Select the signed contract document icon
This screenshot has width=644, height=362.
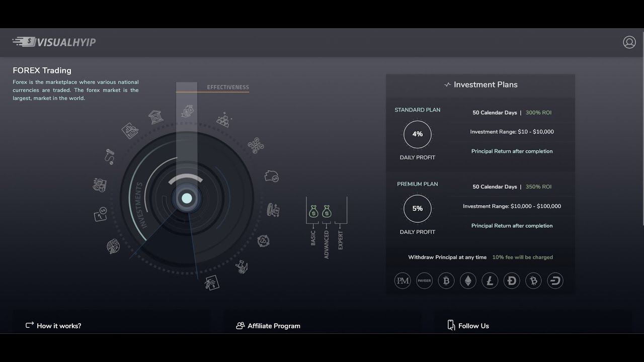click(x=212, y=282)
